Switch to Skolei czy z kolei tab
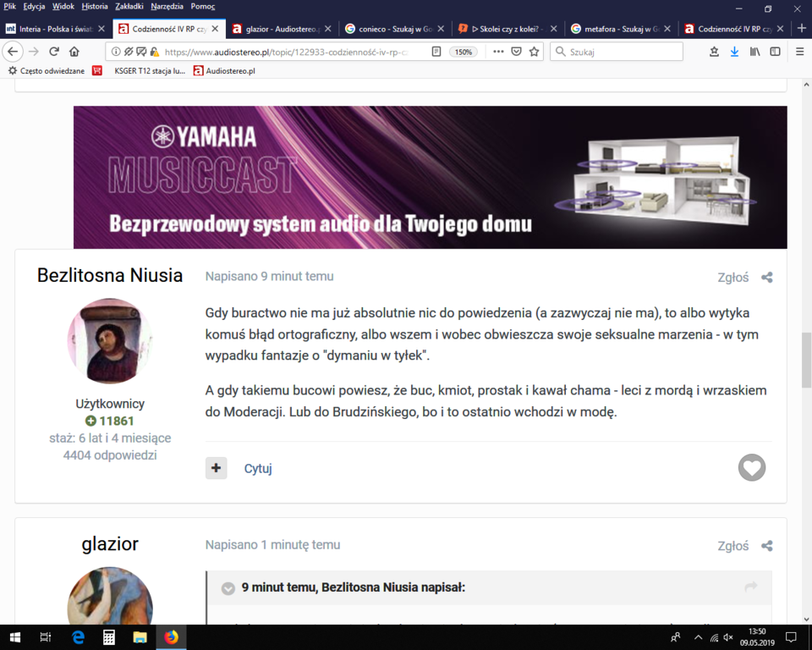Viewport: 812px width, 650px height. tap(508, 29)
